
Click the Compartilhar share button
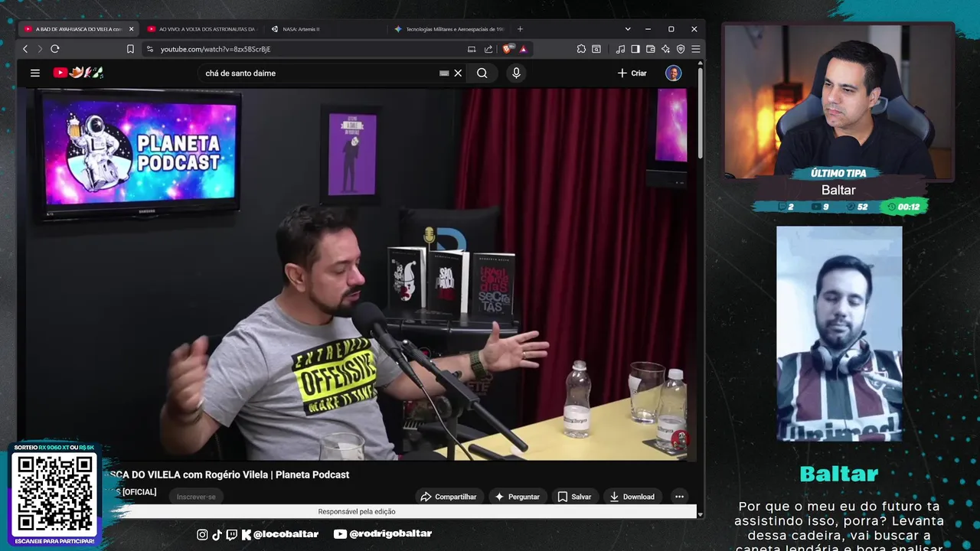coord(449,497)
